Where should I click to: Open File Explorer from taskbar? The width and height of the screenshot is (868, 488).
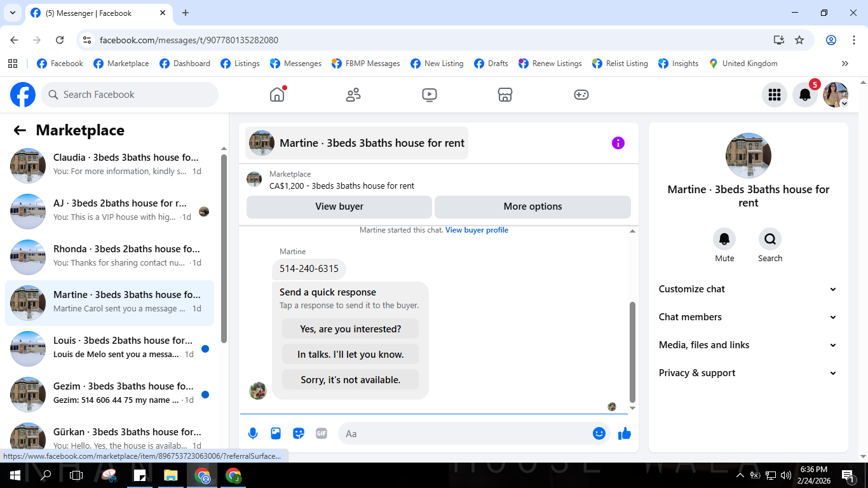pos(170,475)
